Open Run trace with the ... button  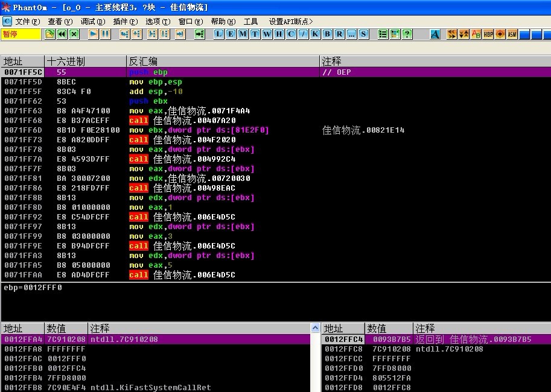point(351,34)
